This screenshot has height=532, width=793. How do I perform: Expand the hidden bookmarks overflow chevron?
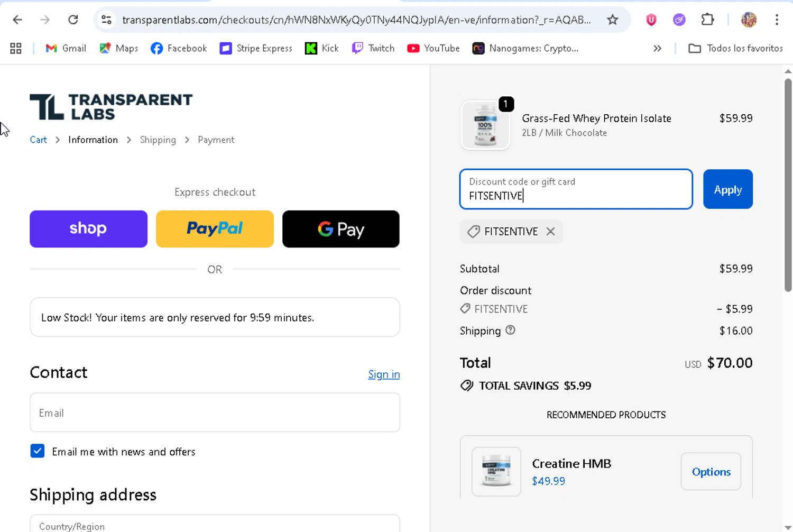click(x=657, y=48)
